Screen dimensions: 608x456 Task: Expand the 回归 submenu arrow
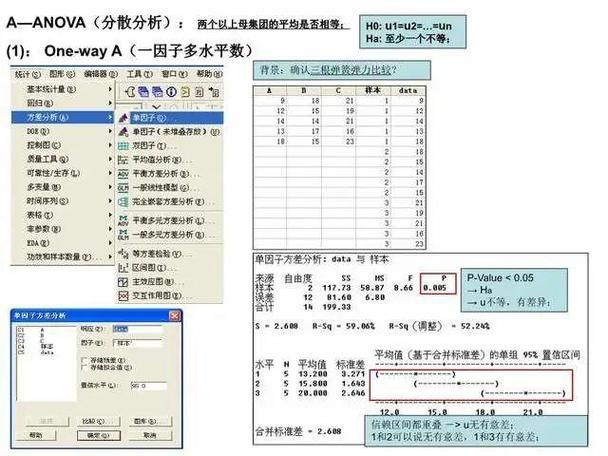110,103
